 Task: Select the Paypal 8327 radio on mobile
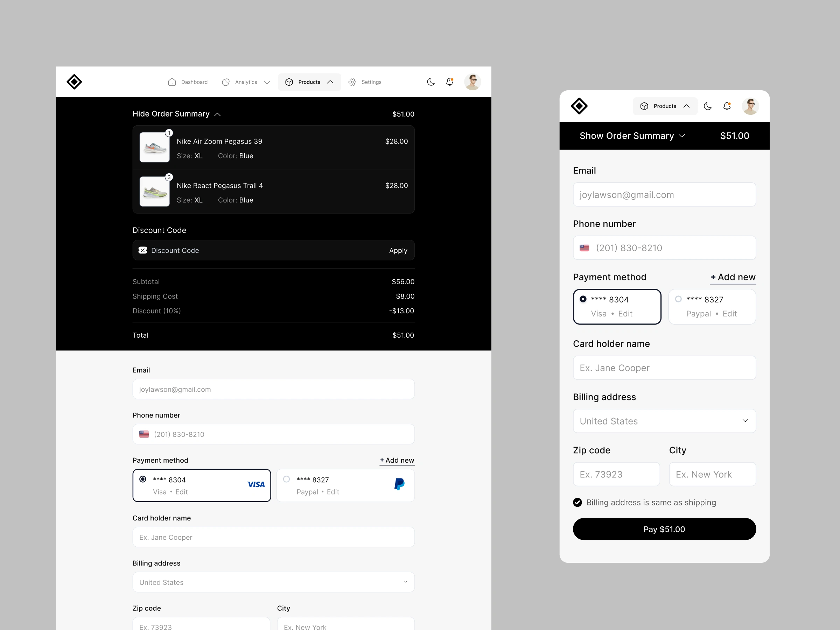tap(678, 299)
